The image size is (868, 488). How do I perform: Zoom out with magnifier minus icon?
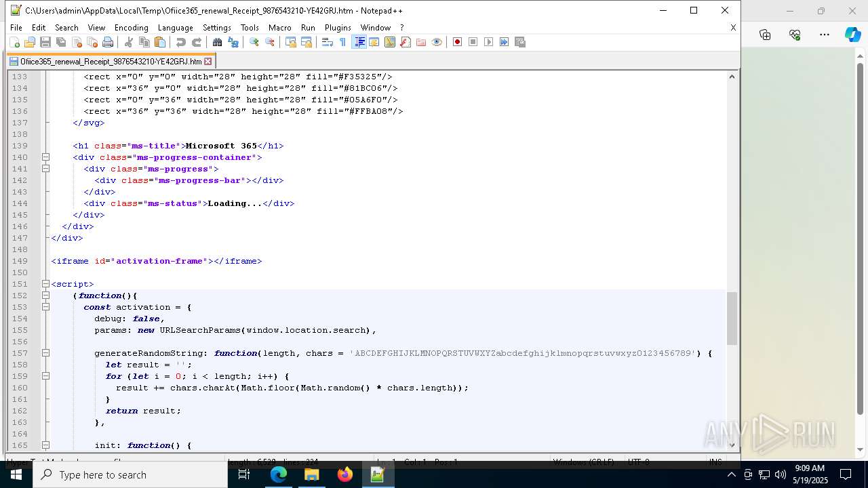(x=269, y=42)
